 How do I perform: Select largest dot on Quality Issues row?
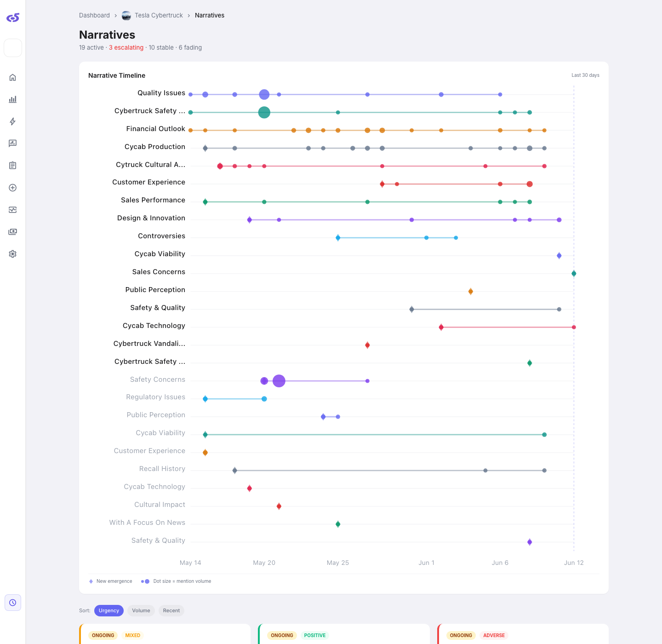click(264, 94)
